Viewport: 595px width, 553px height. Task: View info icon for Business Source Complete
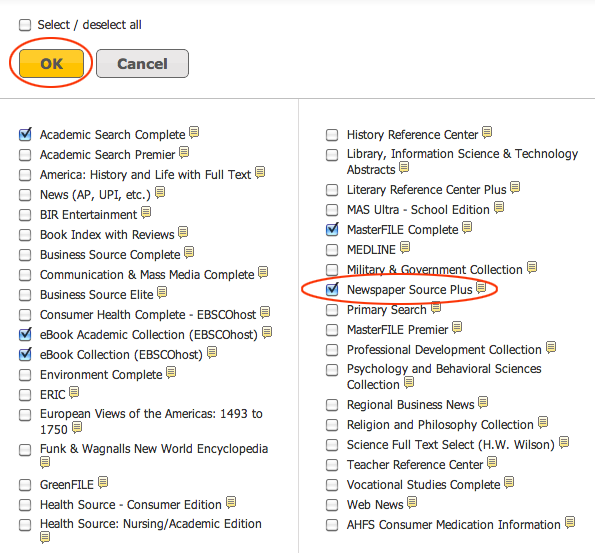pyautogui.click(x=189, y=252)
